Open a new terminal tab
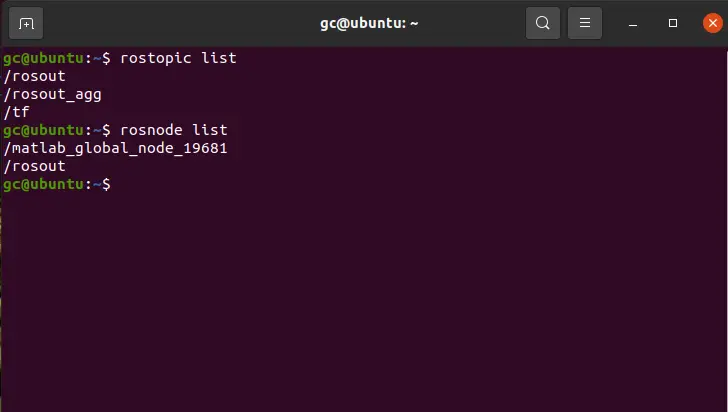The height and width of the screenshot is (412, 728). (26, 23)
